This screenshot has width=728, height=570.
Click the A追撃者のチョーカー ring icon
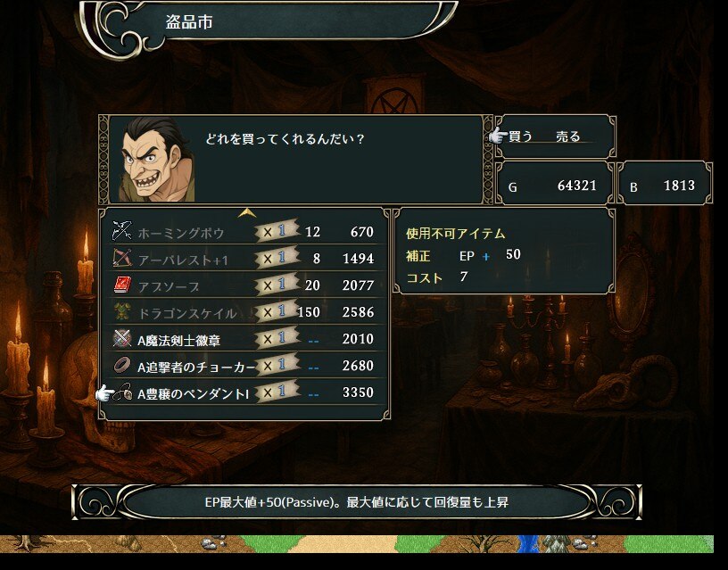tap(121, 366)
